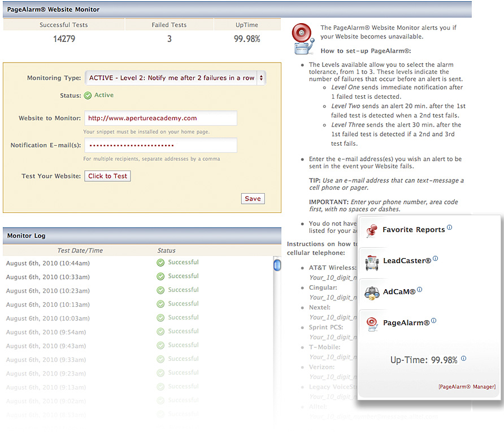Click the UpTime value 99.98% in header
504x432 pixels.
[x=247, y=39]
